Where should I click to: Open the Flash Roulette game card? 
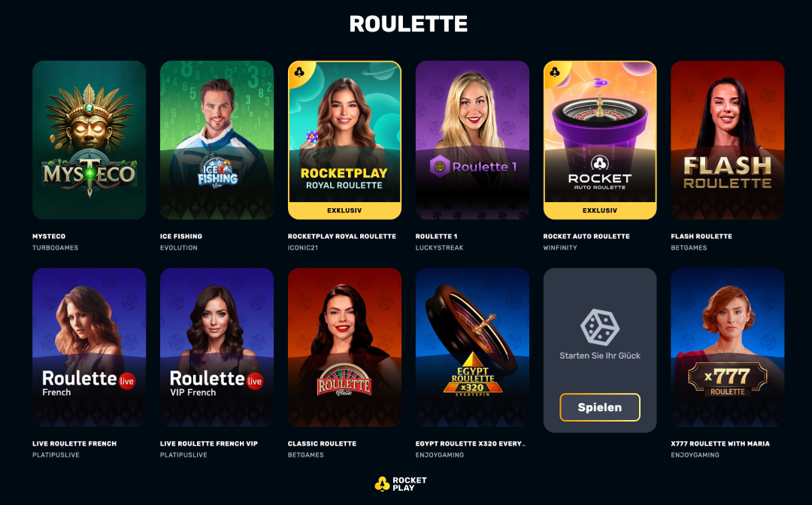pyautogui.click(x=727, y=141)
